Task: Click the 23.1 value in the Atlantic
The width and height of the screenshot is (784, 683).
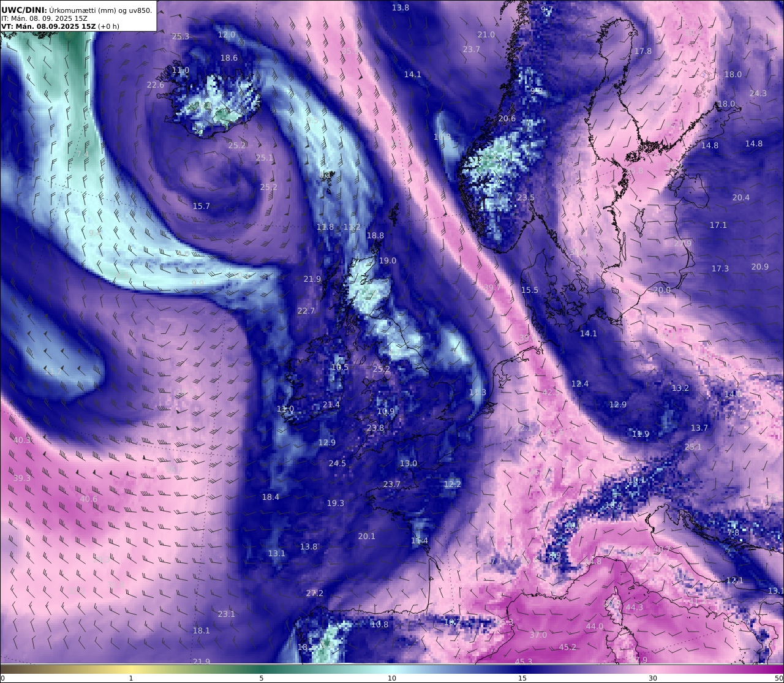Action: coord(227,614)
